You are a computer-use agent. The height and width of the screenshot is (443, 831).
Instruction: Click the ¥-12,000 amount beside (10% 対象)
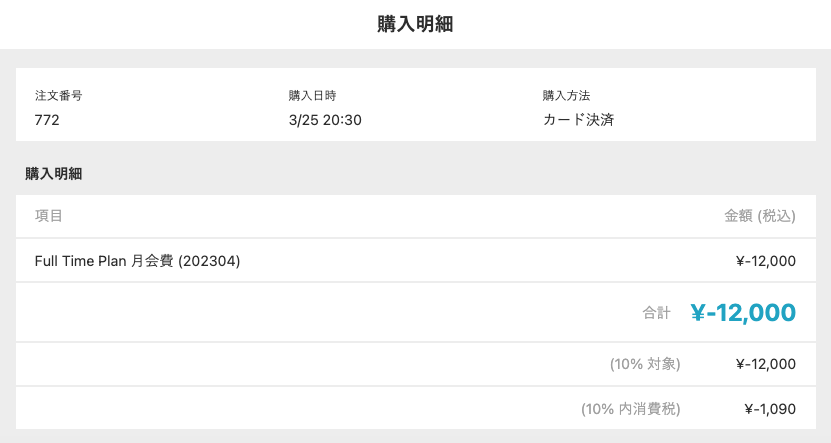coord(765,364)
